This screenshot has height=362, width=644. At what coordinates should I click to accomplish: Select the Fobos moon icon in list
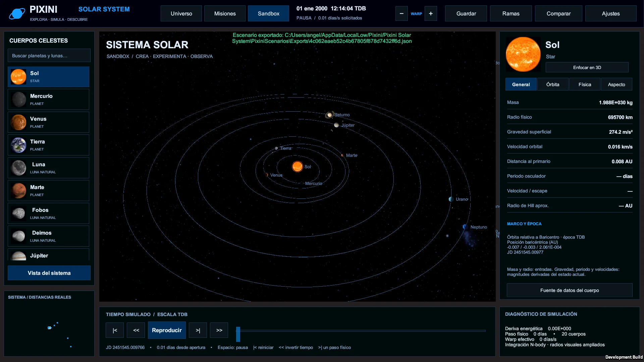coord(18,214)
